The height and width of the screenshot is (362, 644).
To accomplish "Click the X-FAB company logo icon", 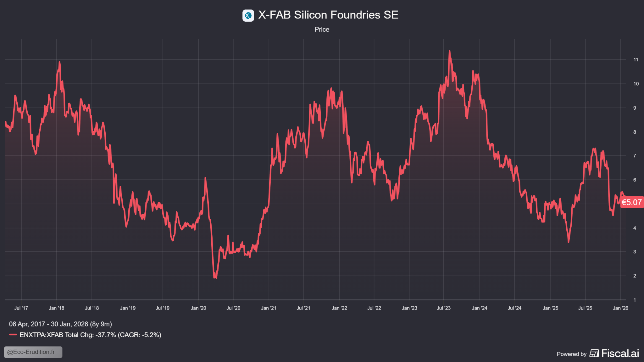I will 248,15.
